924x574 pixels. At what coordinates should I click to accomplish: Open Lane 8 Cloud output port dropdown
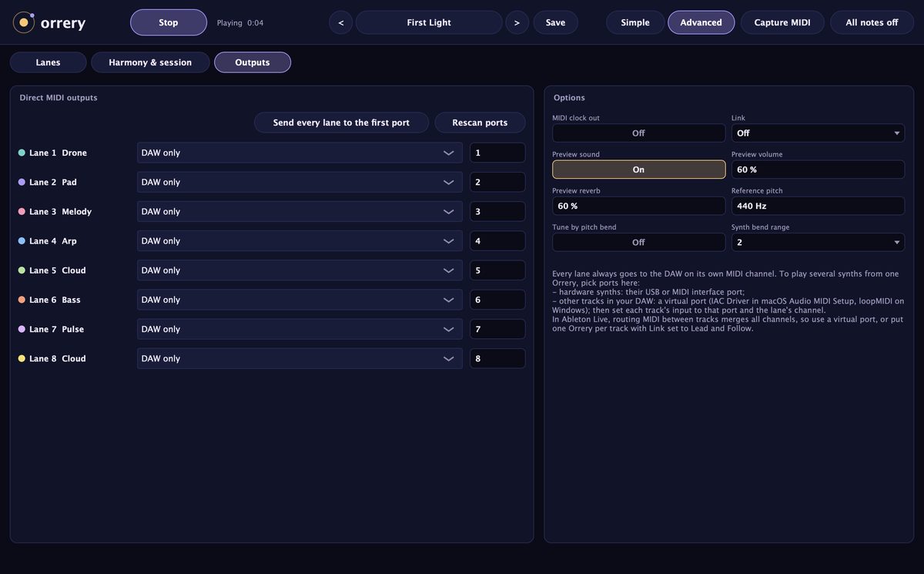click(x=300, y=358)
